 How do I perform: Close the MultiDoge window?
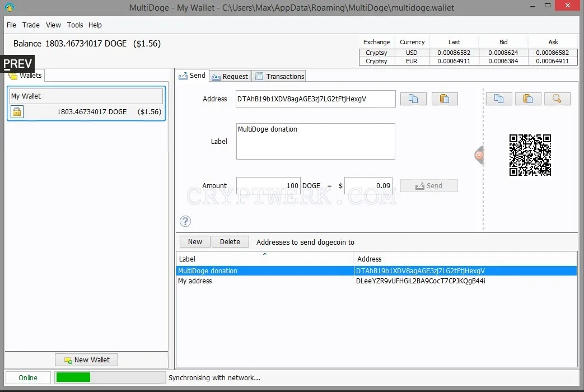point(568,6)
